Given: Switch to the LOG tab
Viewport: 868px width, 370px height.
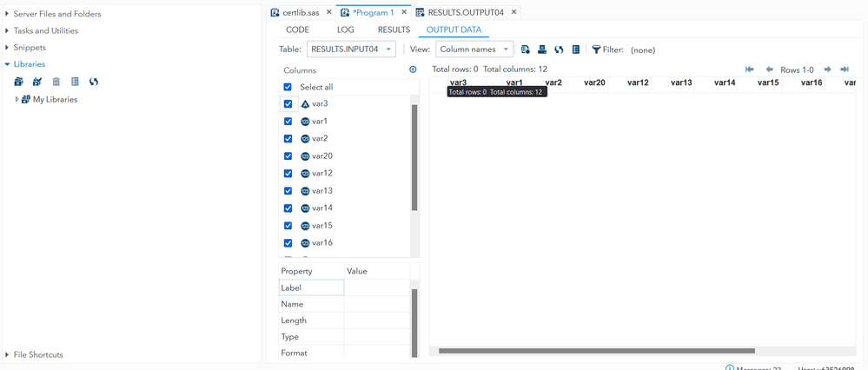Looking at the screenshot, I should click(x=346, y=30).
